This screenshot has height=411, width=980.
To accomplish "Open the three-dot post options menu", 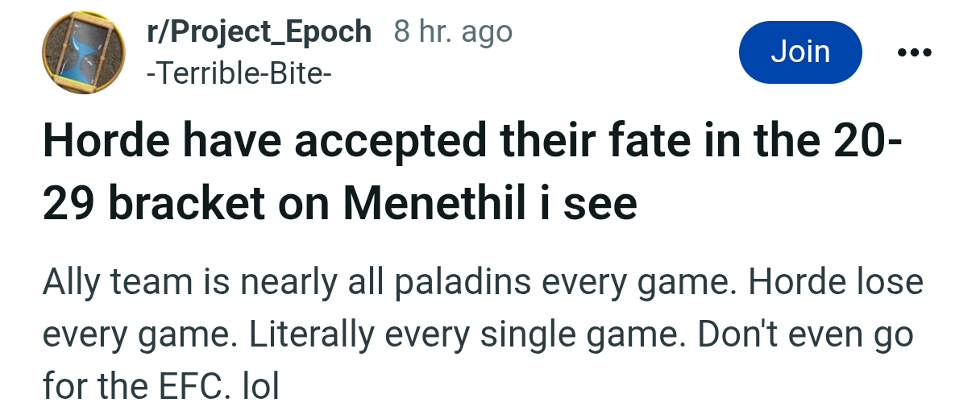I will [x=914, y=53].
